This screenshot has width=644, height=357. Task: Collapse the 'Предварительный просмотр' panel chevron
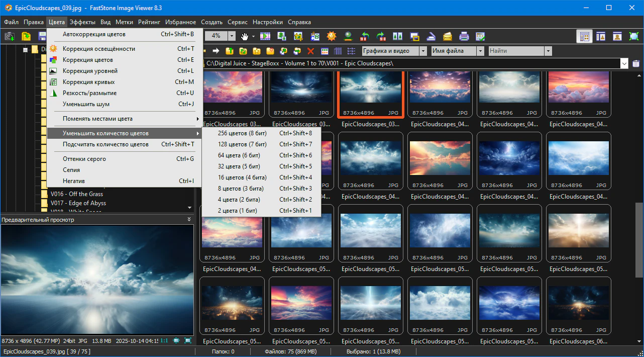click(189, 219)
